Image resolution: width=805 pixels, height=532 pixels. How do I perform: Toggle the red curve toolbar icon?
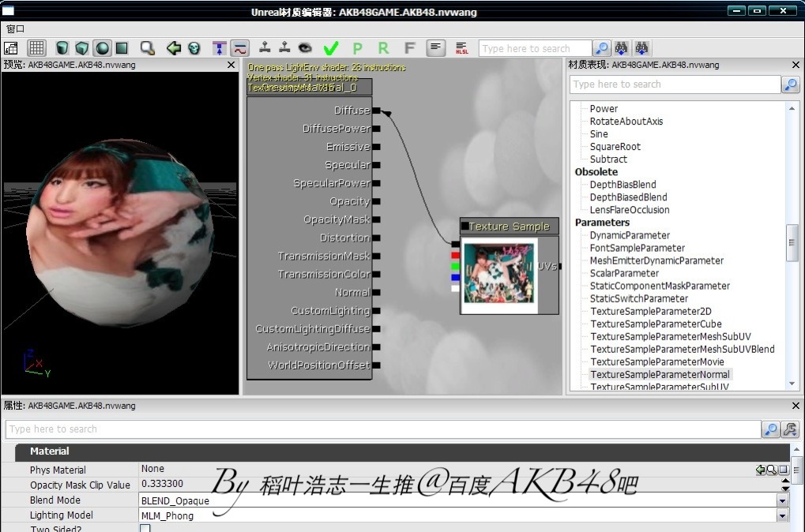(239, 48)
